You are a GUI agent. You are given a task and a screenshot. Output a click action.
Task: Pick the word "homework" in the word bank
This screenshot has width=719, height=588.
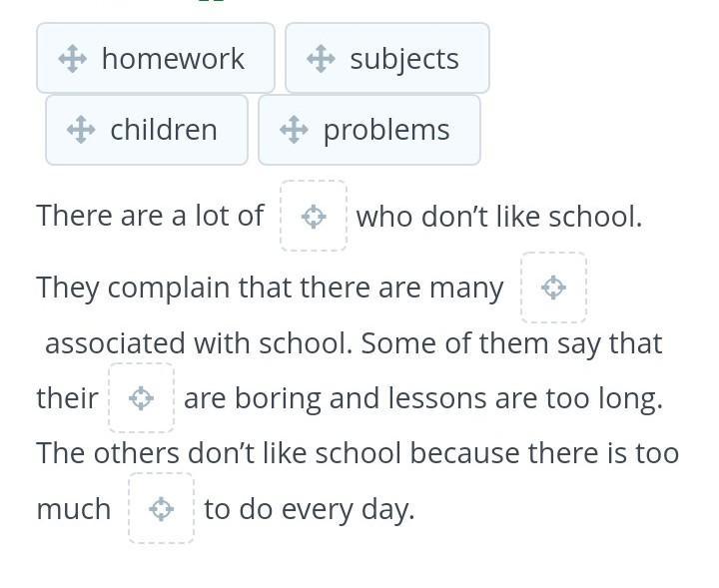click(173, 59)
